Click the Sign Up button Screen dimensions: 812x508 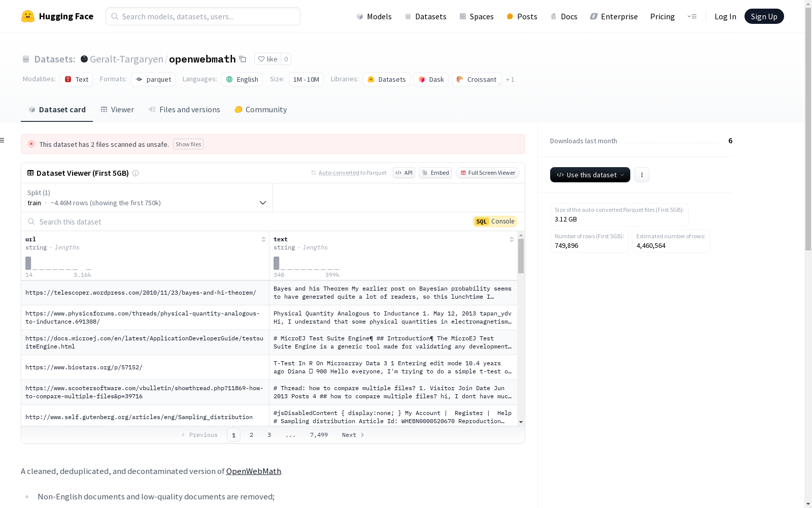764,16
